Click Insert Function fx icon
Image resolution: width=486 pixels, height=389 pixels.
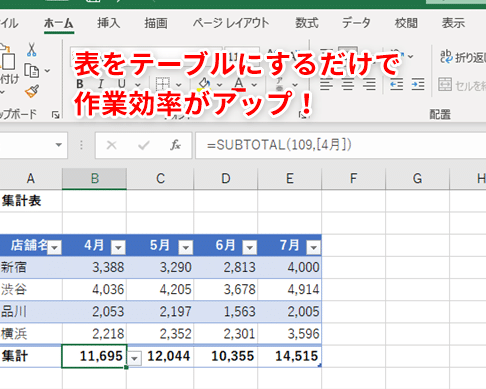[175, 145]
